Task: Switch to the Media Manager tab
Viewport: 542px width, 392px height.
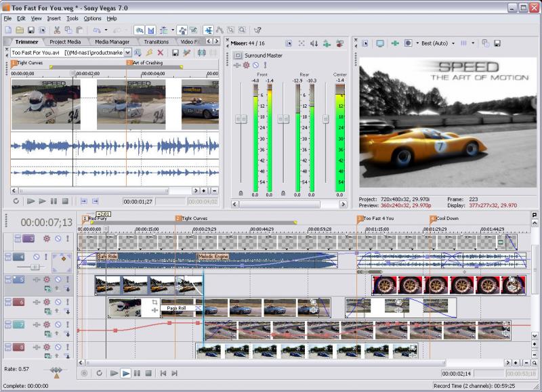Action: click(112, 42)
